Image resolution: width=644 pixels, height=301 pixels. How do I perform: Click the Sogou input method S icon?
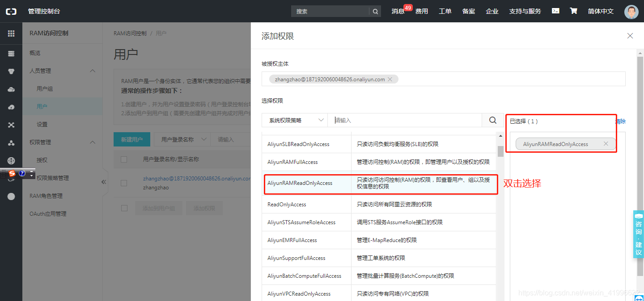pos(12,173)
